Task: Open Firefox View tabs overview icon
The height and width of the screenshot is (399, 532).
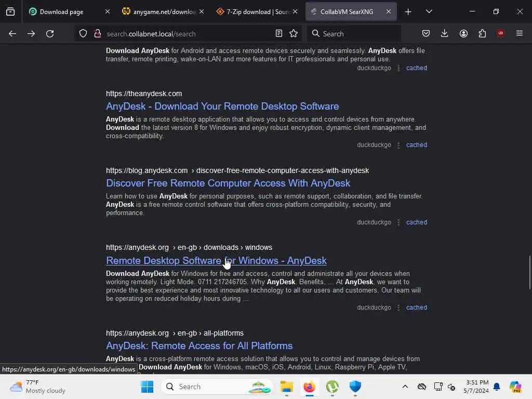Action: pyautogui.click(x=10, y=11)
